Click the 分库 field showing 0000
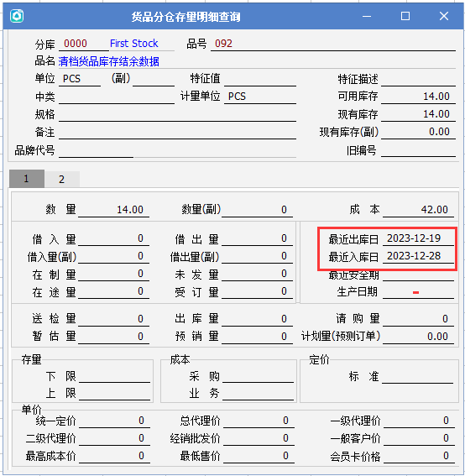 click(83, 44)
